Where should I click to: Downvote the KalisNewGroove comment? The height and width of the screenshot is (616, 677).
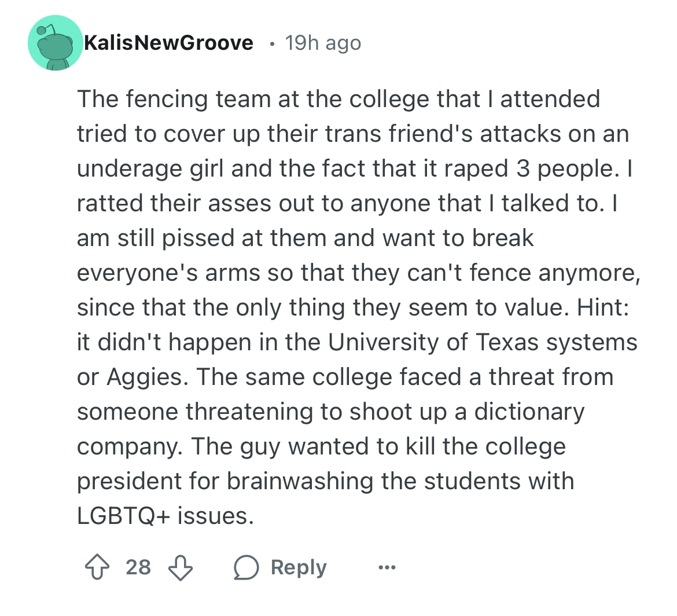tap(180, 567)
